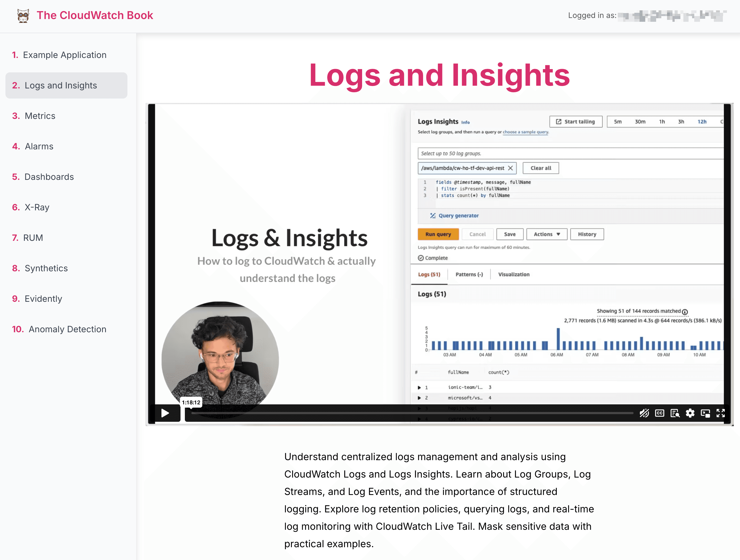This screenshot has width=740, height=560.
Task: Go to the RUM chapter
Action: (x=66, y=237)
